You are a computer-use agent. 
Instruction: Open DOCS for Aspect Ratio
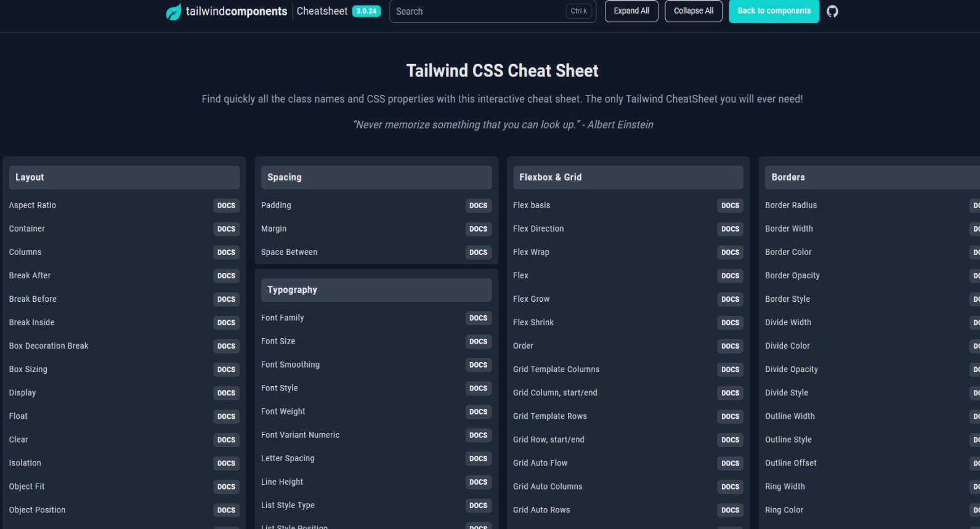coord(226,206)
